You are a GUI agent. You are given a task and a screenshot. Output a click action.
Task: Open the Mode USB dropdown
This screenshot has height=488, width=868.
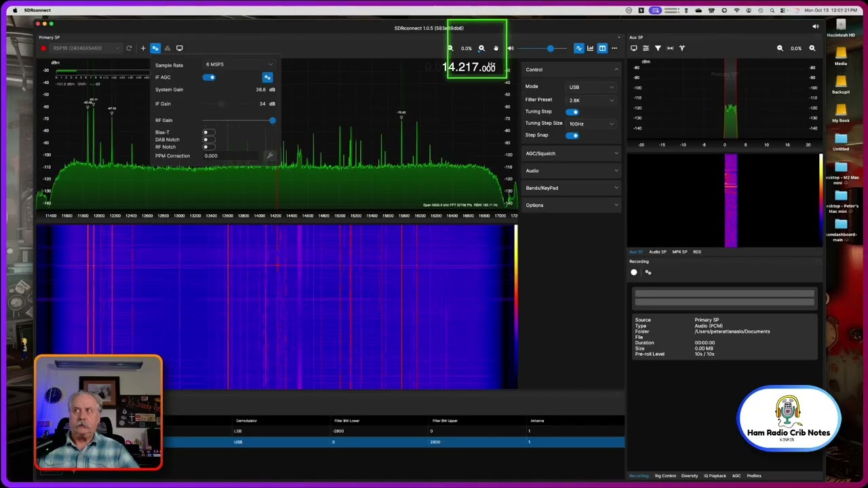pos(591,87)
